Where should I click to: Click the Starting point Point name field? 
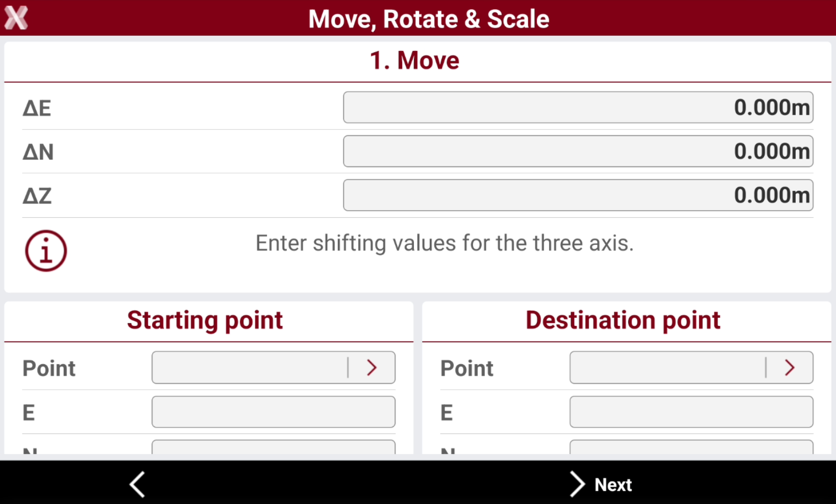[250, 367]
